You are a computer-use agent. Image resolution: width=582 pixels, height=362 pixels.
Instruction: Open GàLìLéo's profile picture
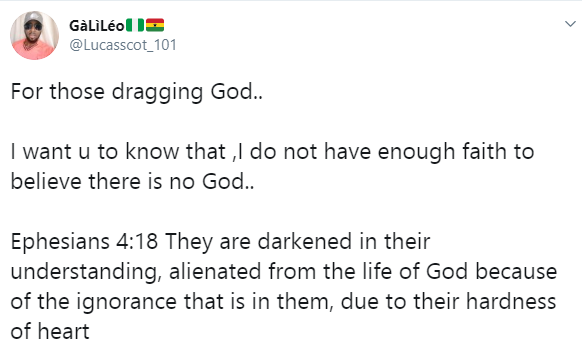34,35
